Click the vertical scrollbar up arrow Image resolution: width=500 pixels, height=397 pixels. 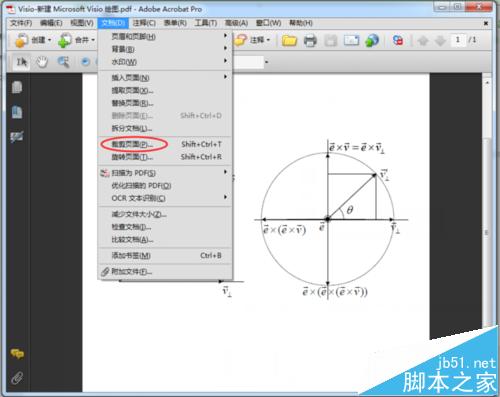pos(487,82)
